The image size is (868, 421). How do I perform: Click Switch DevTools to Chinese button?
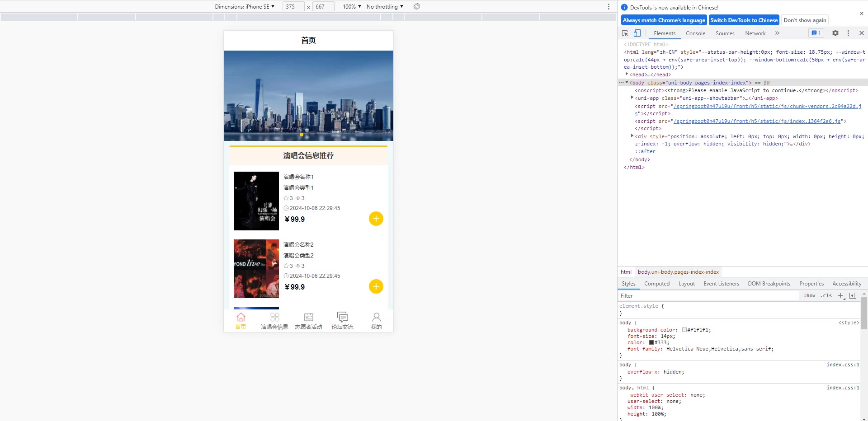[x=744, y=20]
